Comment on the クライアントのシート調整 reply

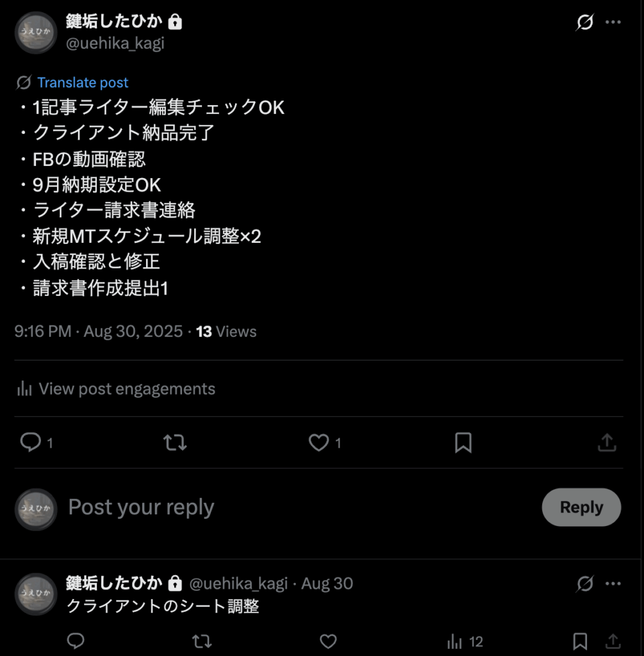click(76, 641)
